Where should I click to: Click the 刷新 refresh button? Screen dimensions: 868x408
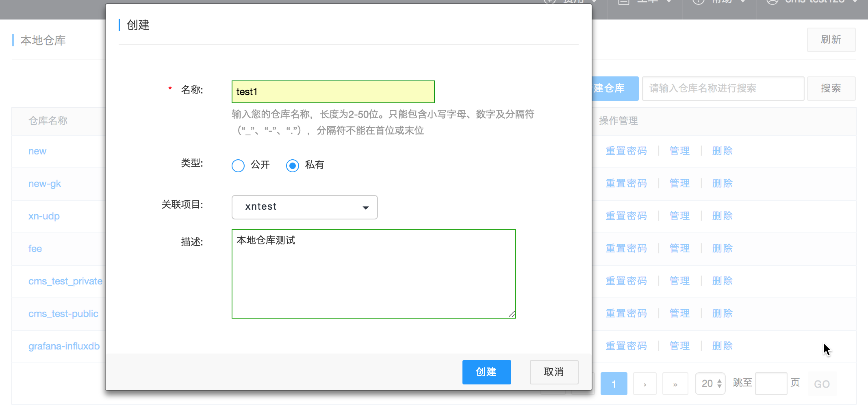[x=831, y=39]
